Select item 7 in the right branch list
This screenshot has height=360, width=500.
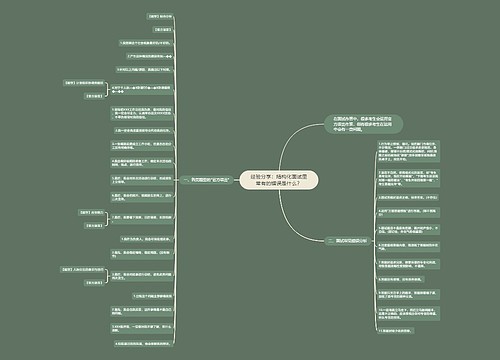coord(408,264)
